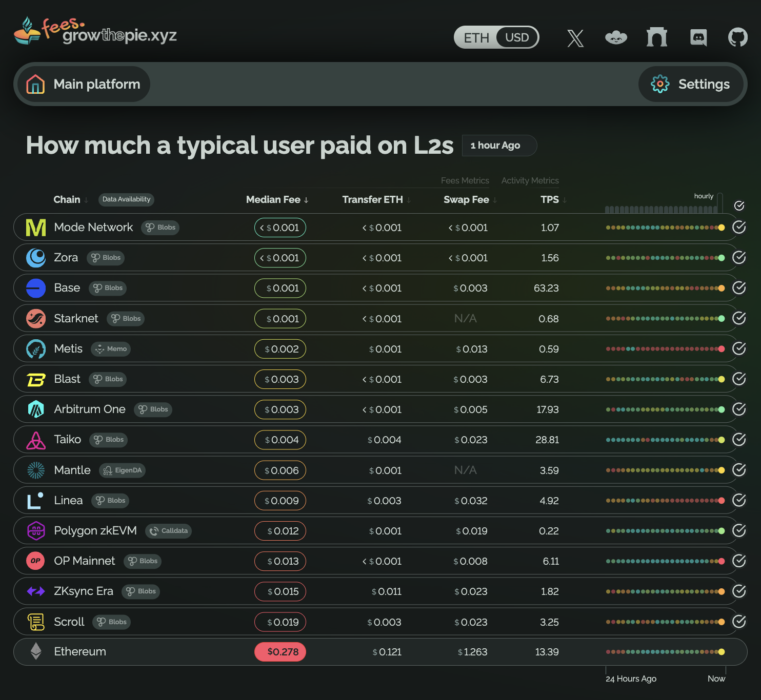Switch currency display to USD
The height and width of the screenshot is (700, 761).
point(517,37)
